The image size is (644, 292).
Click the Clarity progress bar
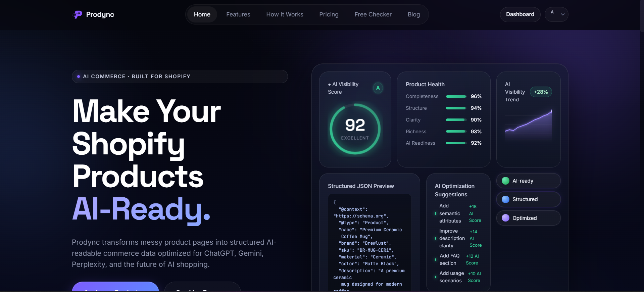click(456, 120)
